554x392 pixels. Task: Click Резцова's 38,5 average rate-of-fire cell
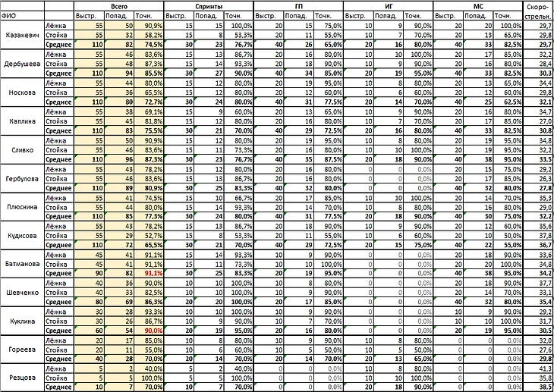pos(539,387)
